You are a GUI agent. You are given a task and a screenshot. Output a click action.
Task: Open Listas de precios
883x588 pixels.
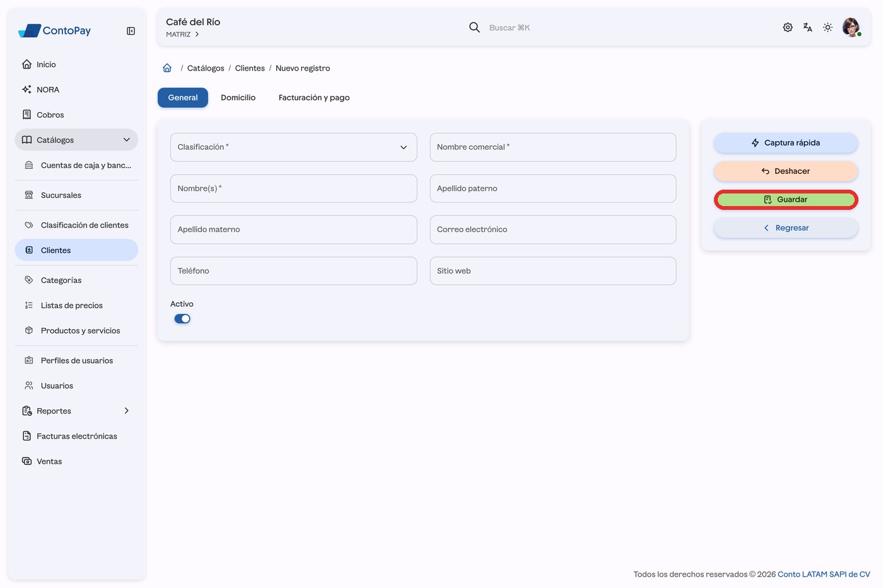(76, 306)
